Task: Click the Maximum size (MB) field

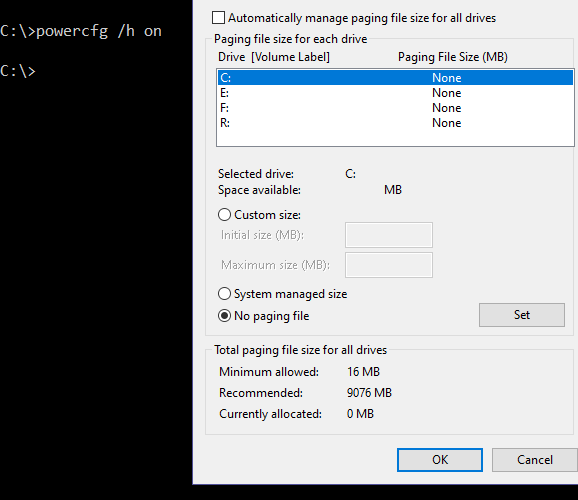Action: tap(389, 265)
